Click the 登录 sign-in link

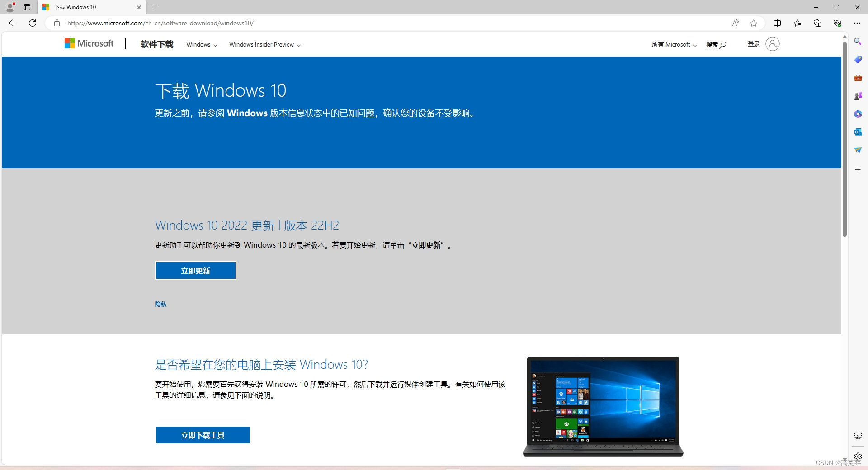754,44
